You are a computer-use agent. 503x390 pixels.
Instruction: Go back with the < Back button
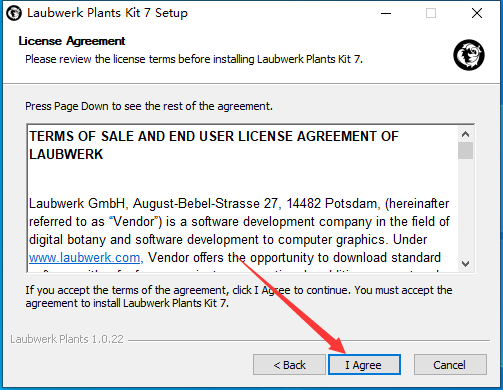(x=289, y=365)
